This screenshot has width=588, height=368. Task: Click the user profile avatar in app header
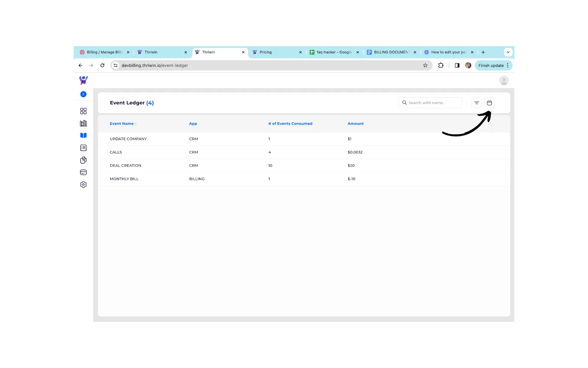coord(504,80)
